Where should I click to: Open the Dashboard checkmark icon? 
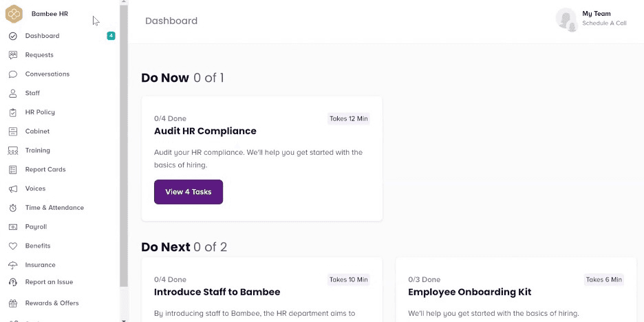[12, 36]
